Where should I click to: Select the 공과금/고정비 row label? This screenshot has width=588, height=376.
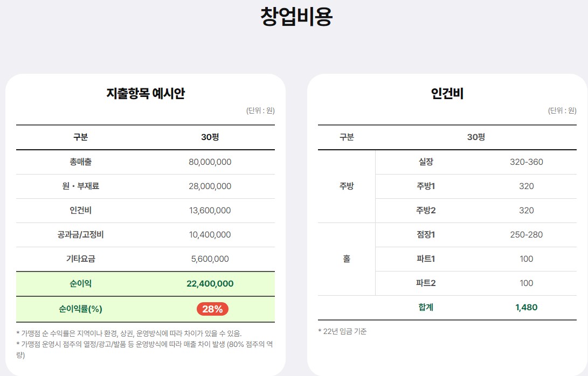tap(80, 234)
